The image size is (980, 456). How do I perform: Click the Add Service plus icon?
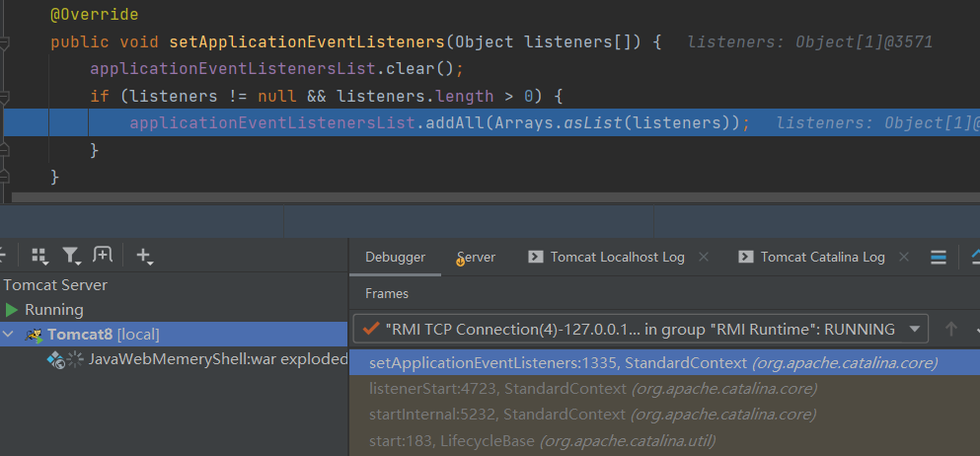pos(144,257)
